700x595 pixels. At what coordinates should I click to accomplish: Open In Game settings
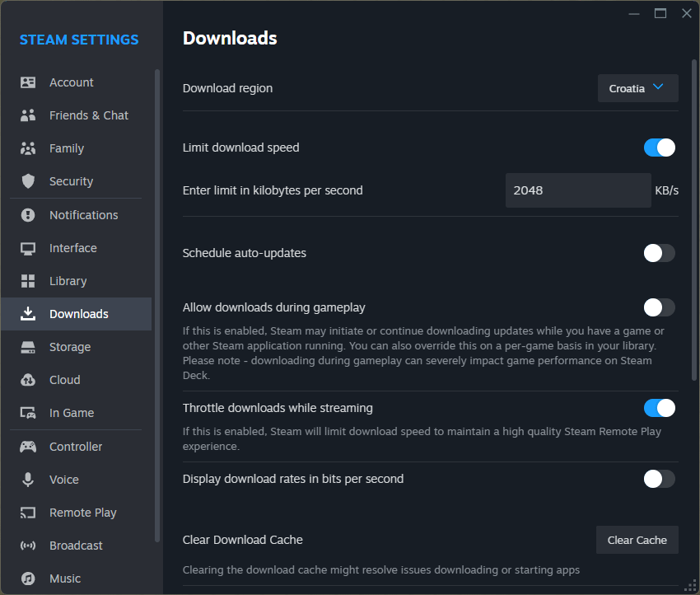[77, 413]
